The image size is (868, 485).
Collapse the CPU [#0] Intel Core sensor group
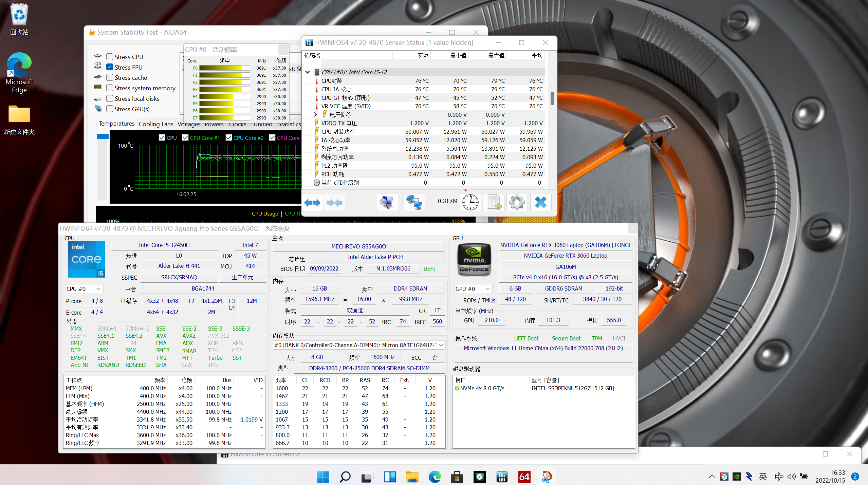[x=308, y=72]
